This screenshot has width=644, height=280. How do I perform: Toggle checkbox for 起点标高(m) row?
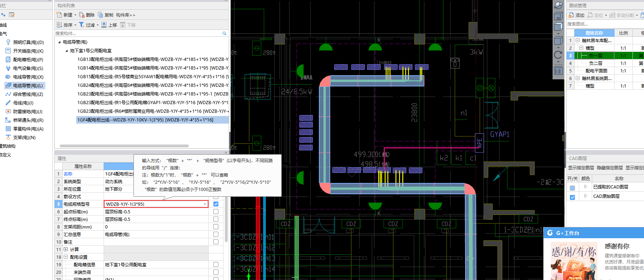(x=216, y=212)
